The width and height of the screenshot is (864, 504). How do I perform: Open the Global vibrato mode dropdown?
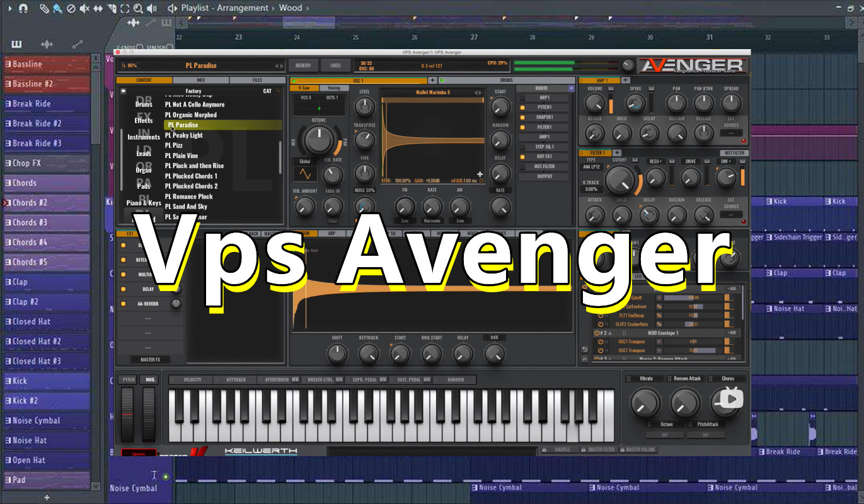pos(305,161)
